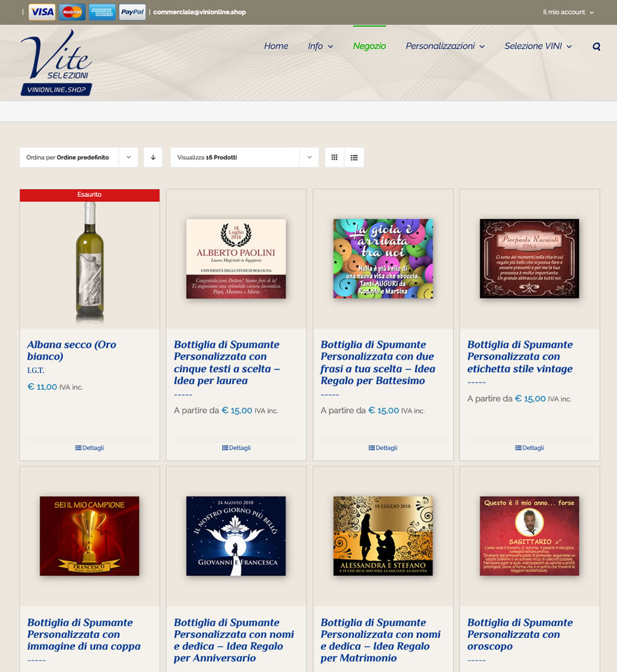Click the commerciale@vinionline.shop email link
This screenshot has width=617, height=672.
tap(200, 12)
